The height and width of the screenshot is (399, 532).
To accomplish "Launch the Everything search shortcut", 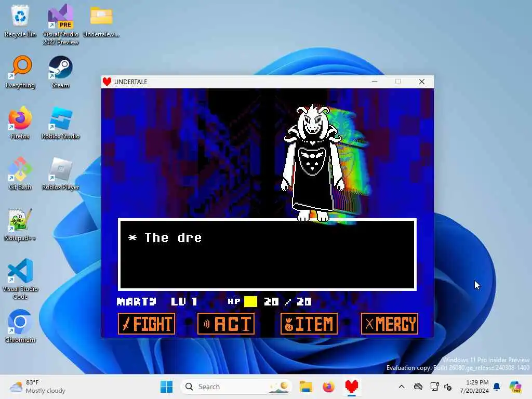I will (20, 72).
